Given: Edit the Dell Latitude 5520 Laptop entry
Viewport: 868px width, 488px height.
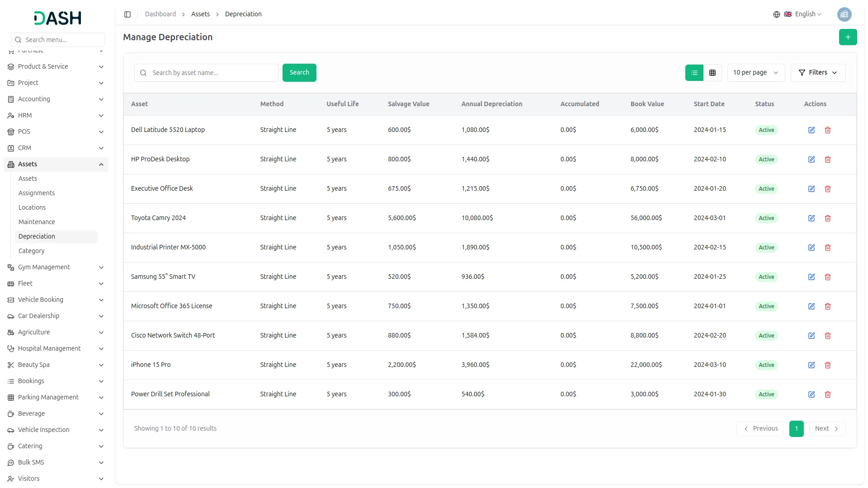Looking at the screenshot, I should point(811,130).
